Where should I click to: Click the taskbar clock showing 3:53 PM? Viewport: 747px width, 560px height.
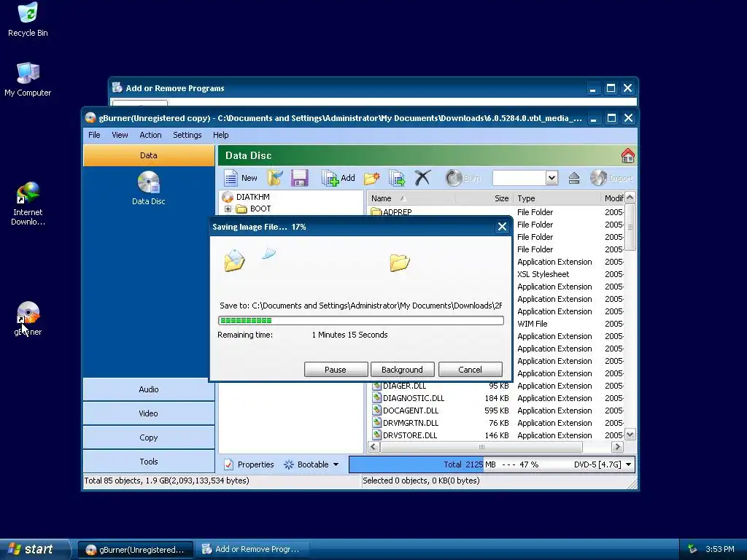point(719,549)
